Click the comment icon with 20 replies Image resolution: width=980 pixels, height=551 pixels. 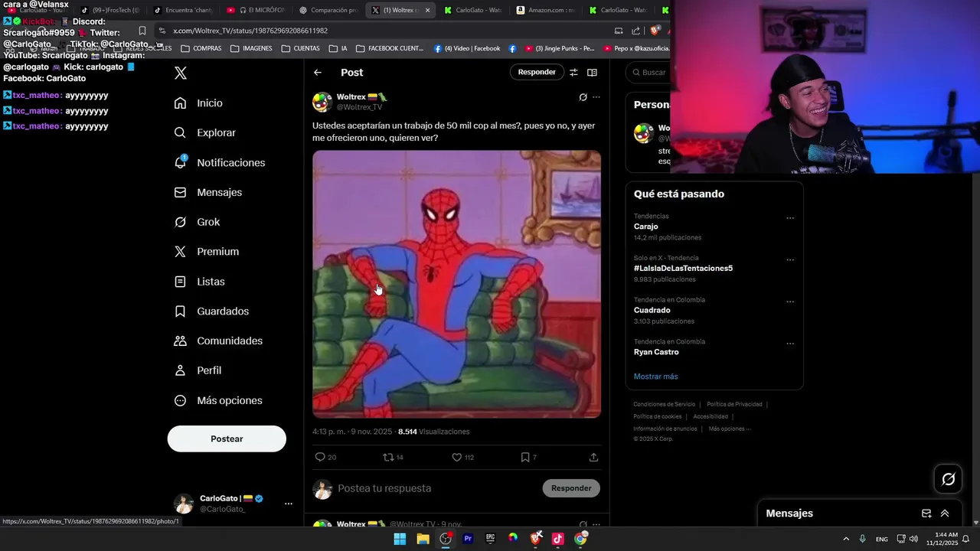pos(320,457)
